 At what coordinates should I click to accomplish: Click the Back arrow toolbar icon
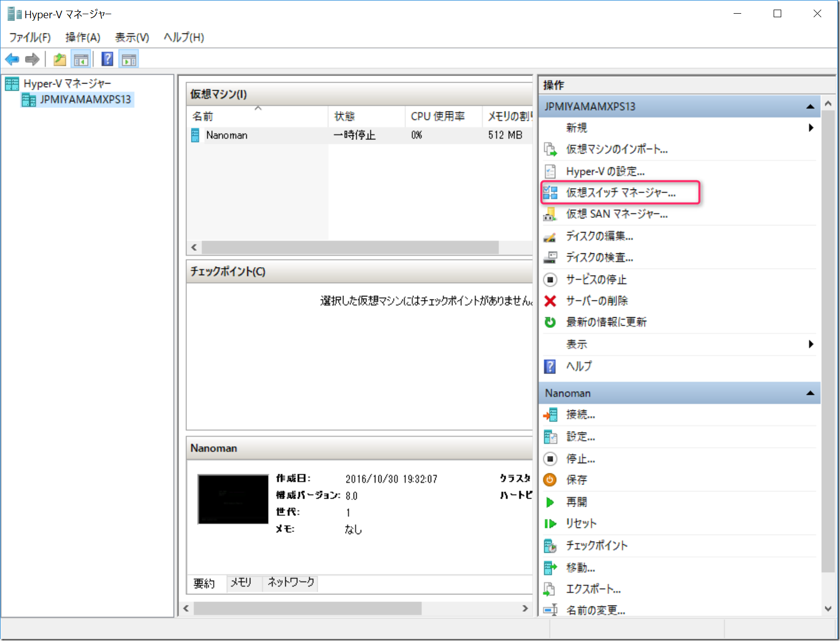click(12, 59)
